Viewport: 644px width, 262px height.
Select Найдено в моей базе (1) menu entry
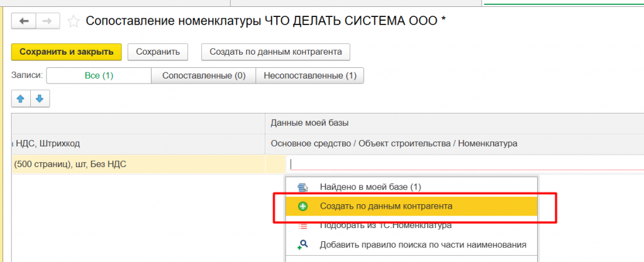[411, 187]
